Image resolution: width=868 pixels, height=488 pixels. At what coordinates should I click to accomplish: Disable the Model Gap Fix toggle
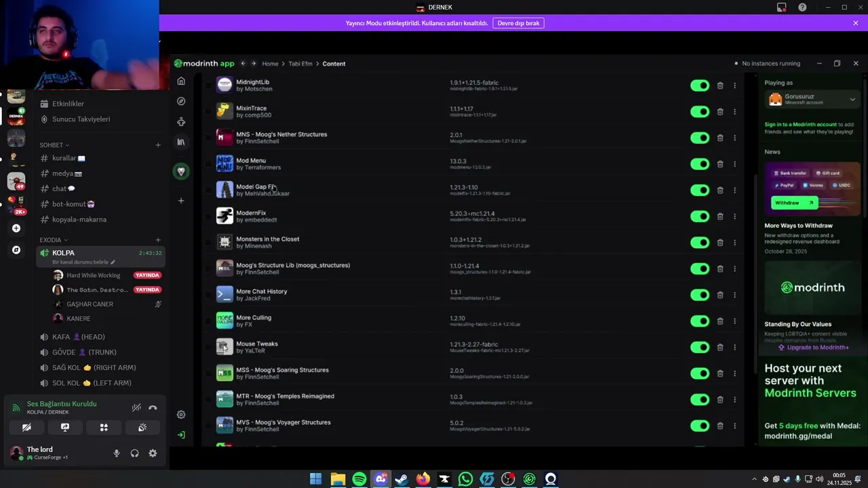tap(700, 190)
